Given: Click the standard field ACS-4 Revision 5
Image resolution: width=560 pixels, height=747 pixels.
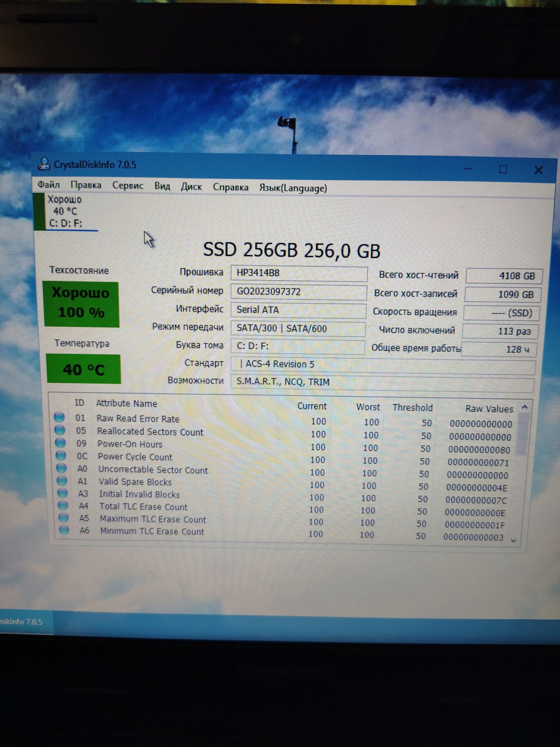Looking at the screenshot, I should pos(383,365).
